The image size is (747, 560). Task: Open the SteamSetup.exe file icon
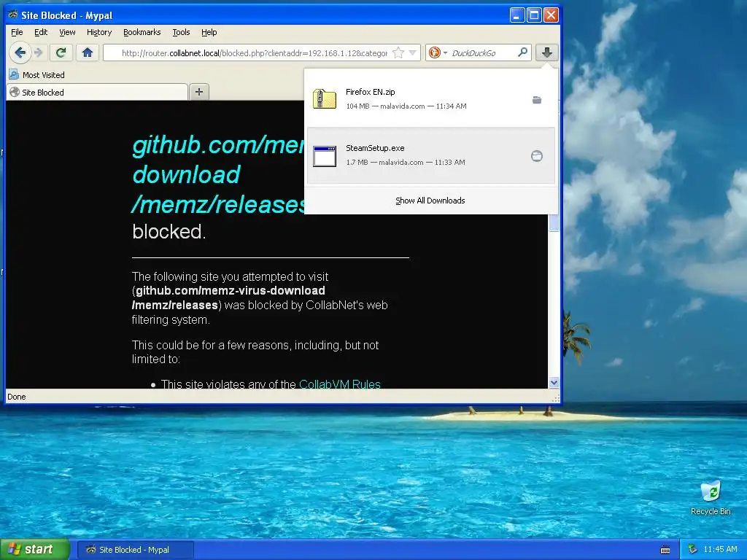[x=325, y=156]
